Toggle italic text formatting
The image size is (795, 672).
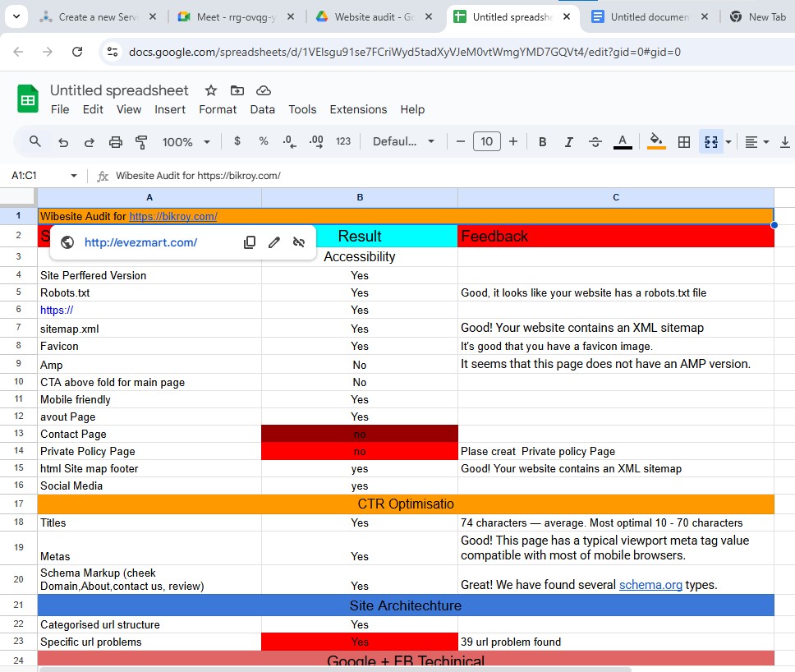(568, 142)
